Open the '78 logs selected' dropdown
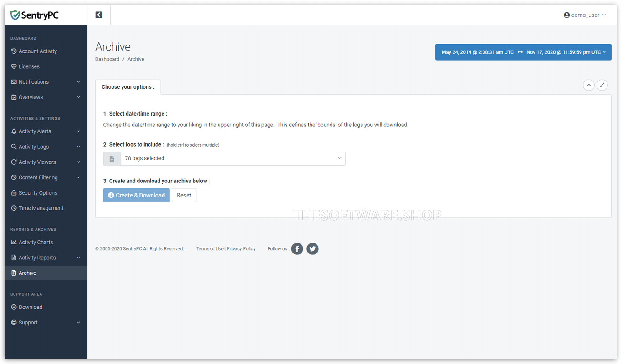Screen dimensions: 622x364 pyautogui.click(x=232, y=158)
